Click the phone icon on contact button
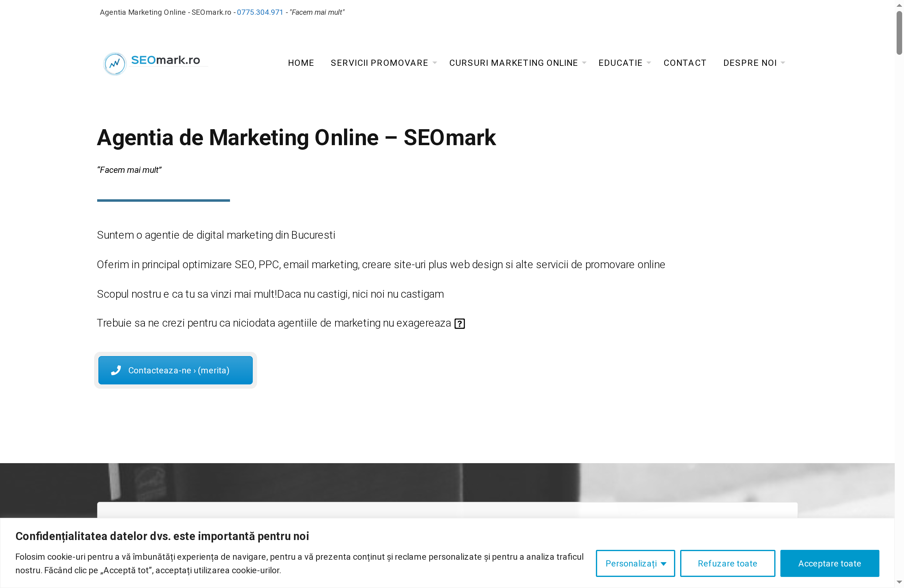The width and height of the screenshot is (904, 588). click(116, 370)
